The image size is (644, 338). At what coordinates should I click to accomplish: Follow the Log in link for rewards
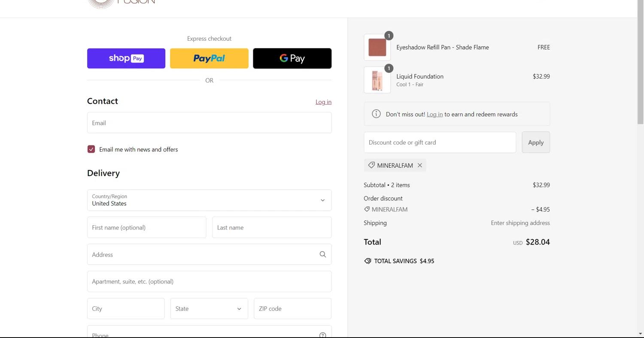[434, 114]
